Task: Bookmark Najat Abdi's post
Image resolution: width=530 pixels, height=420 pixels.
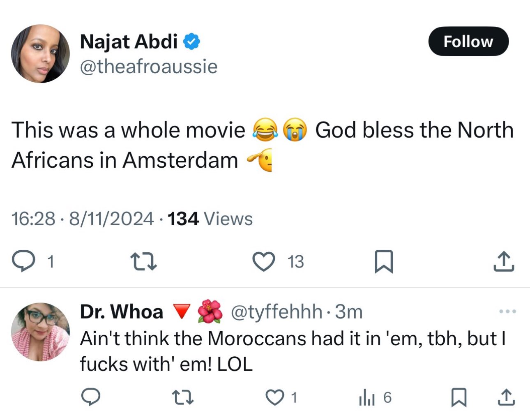Action: pyautogui.click(x=384, y=261)
